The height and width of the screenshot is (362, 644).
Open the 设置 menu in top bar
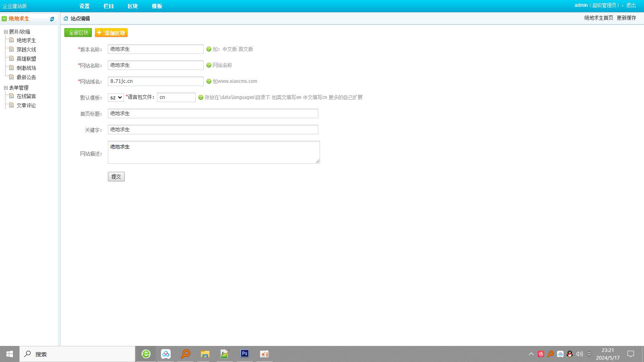85,6
